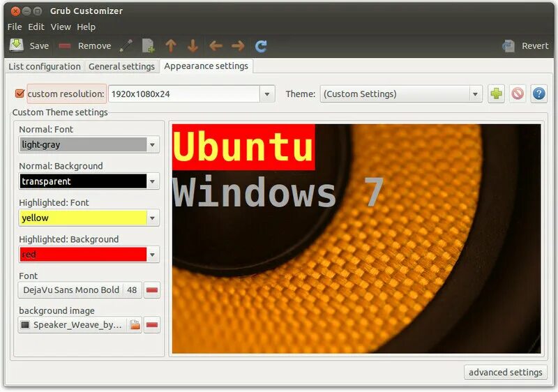Open resolution dropdown showing 1920x1080x24
The image size is (558, 392).
(267, 94)
